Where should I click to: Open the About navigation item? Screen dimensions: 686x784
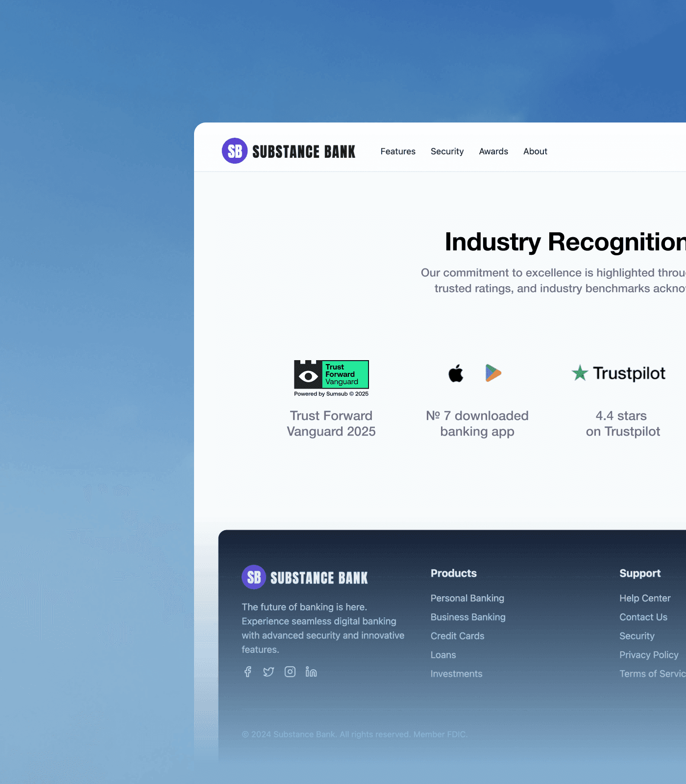click(535, 151)
